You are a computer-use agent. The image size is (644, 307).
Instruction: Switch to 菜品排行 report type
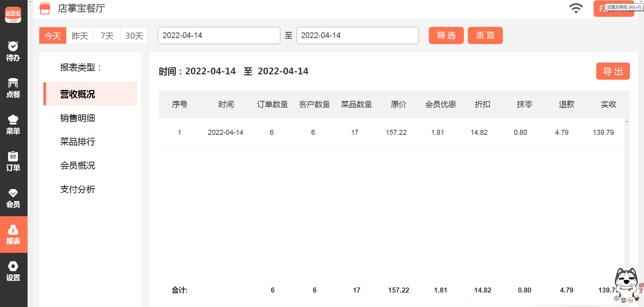point(78,142)
